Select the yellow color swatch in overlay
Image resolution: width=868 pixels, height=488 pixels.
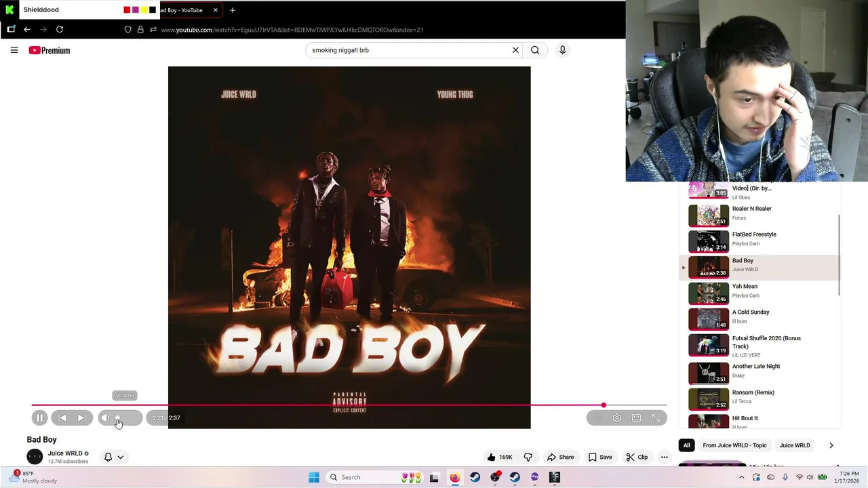click(144, 10)
